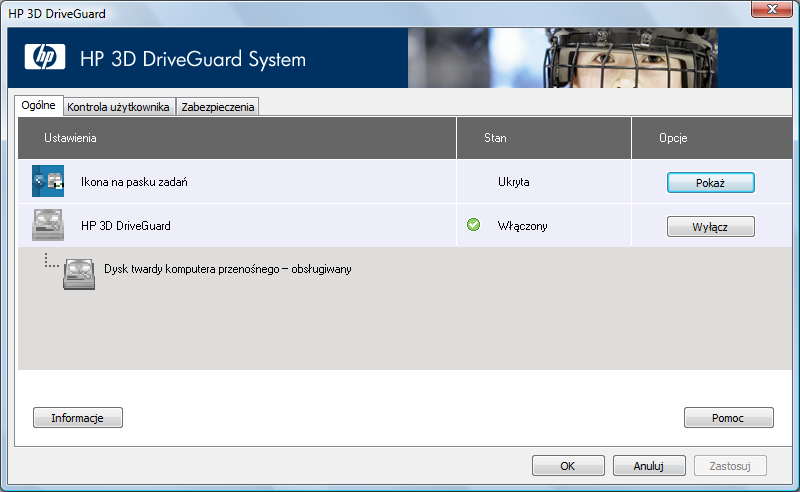
Task: Click the Wyłącz button to disable DriveGuard
Action: point(711,227)
